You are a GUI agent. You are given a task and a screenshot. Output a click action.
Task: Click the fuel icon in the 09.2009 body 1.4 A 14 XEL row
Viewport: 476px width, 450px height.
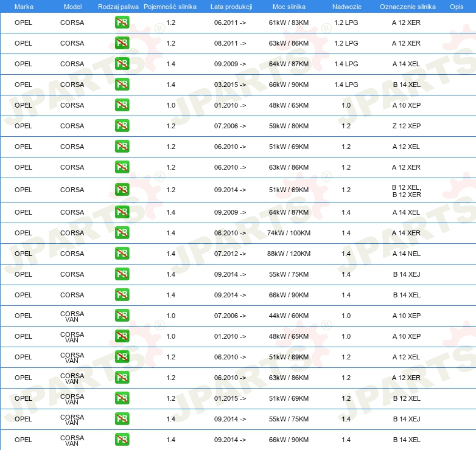click(122, 212)
